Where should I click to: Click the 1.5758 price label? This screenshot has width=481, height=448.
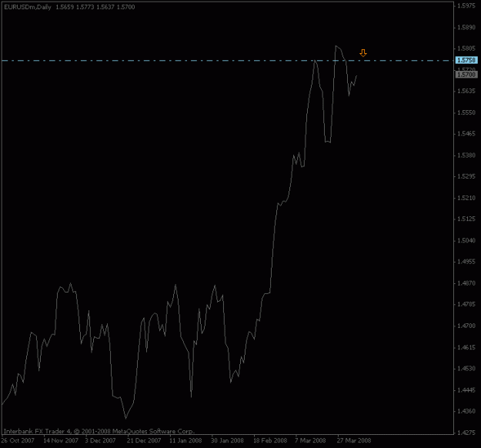point(466,60)
